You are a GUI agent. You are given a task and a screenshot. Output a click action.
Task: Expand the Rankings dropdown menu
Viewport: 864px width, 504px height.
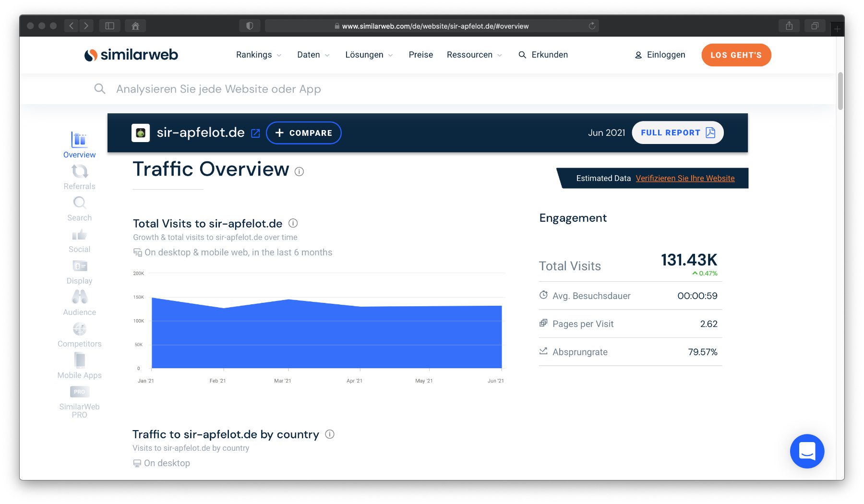(x=258, y=55)
